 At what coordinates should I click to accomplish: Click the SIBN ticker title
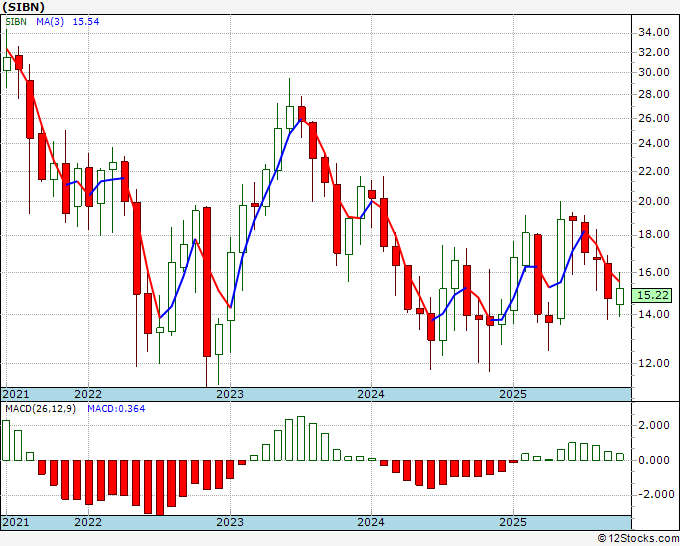click(23, 7)
